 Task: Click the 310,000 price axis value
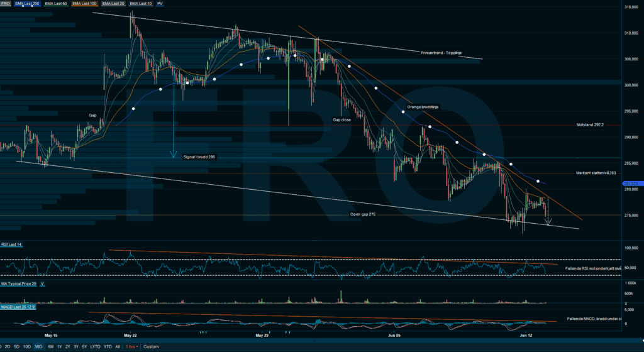(x=631, y=33)
